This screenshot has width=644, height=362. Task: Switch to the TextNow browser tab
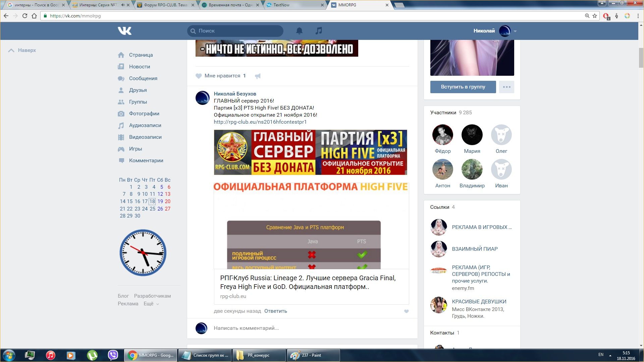(292, 5)
